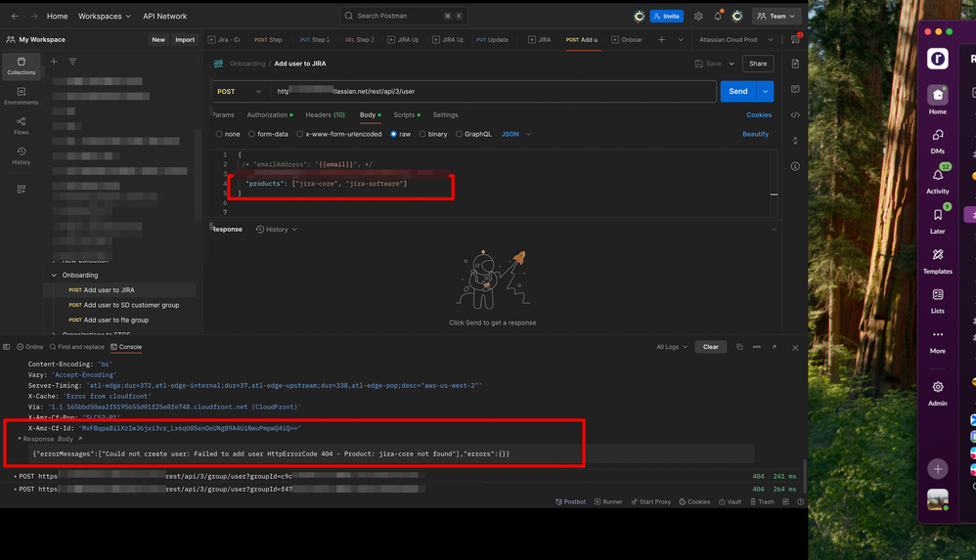976x560 pixels.
Task: Click the Share button
Action: 758,64
